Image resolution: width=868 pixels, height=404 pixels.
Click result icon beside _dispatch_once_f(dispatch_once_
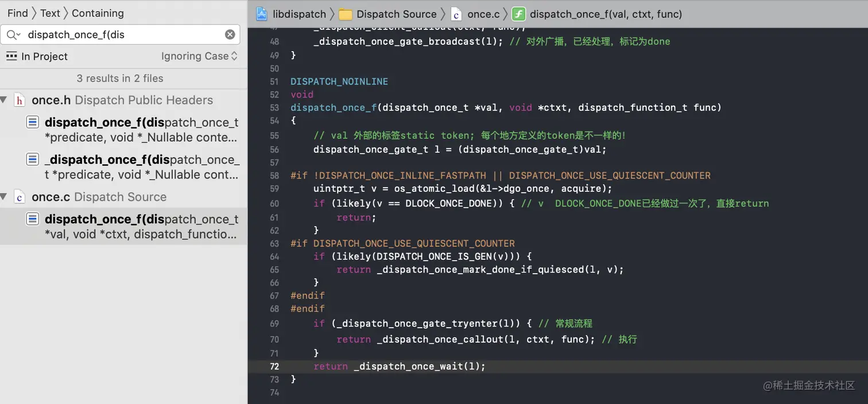pyautogui.click(x=33, y=159)
